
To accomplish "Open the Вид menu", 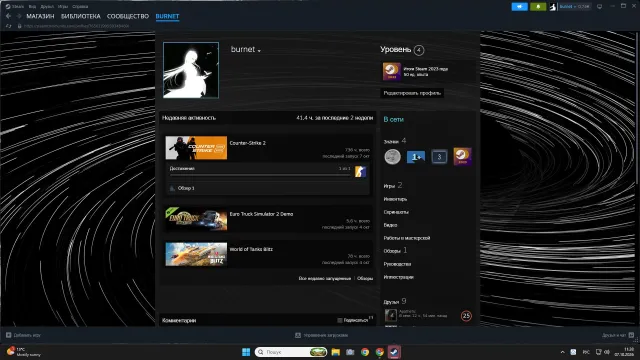I will 32,7.
